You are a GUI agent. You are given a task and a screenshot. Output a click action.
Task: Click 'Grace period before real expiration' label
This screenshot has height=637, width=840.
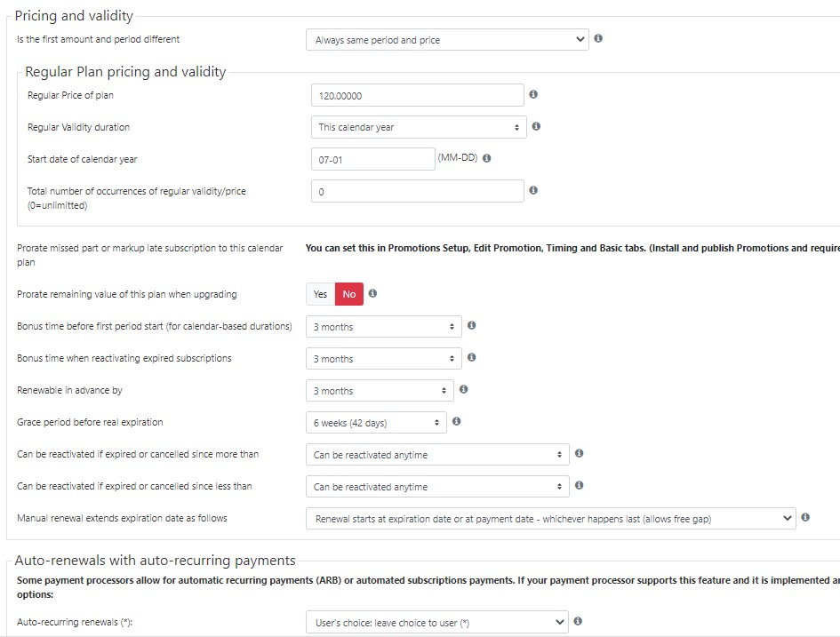click(x=90, y=422)
